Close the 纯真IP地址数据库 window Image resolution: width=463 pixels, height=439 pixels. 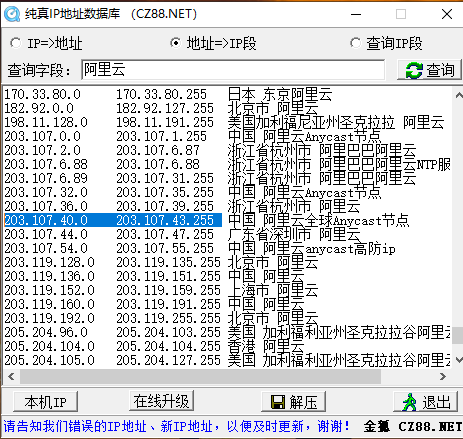tap(447, 14)
